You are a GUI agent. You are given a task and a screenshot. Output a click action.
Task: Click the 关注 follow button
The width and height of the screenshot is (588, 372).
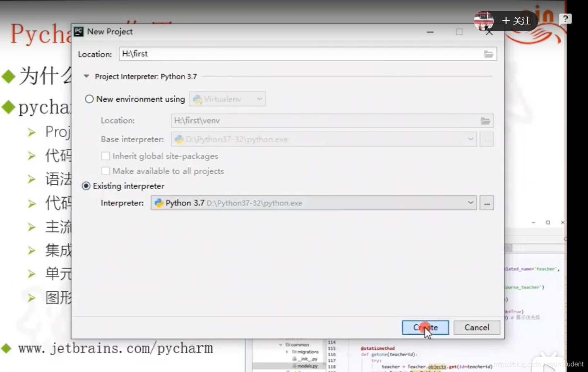516,21
